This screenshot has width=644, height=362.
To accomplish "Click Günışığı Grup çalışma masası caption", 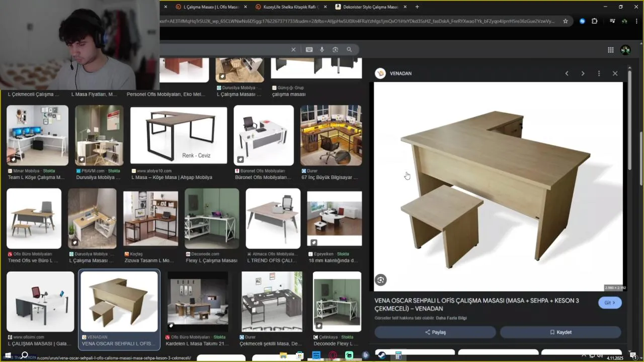I will [x=289, y=94].
